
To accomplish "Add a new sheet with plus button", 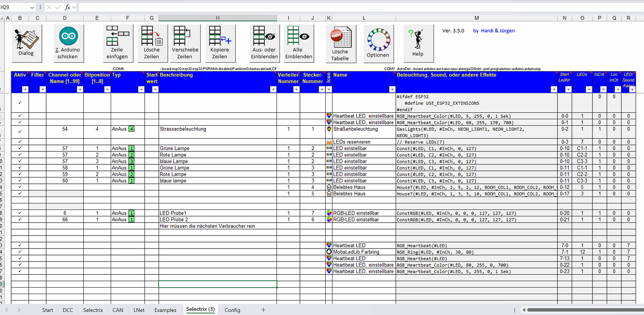I will click(x=263, y=310).
